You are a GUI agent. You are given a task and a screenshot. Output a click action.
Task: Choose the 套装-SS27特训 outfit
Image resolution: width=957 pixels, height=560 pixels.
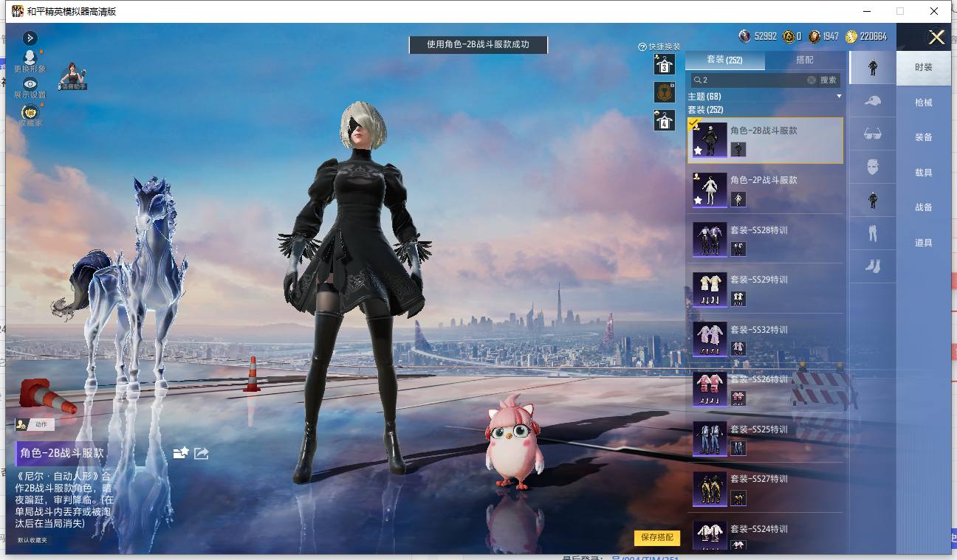coord(765,488)
